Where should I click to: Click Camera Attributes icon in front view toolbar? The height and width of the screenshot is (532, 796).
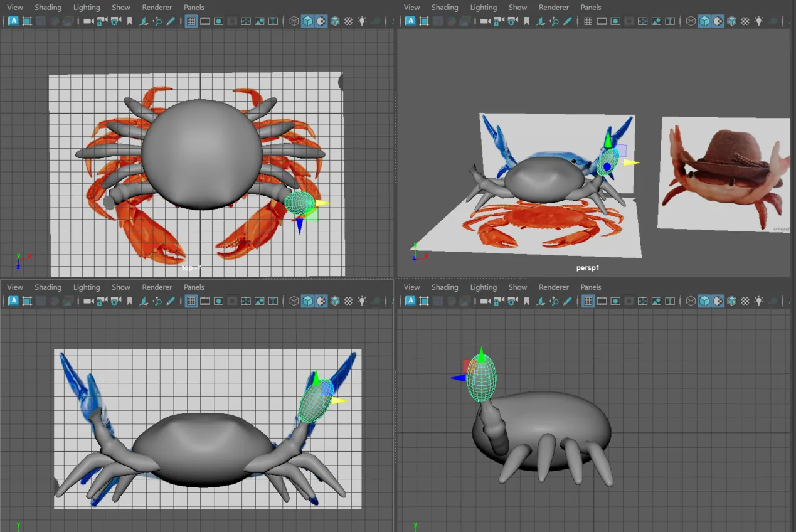click(116, 301)
